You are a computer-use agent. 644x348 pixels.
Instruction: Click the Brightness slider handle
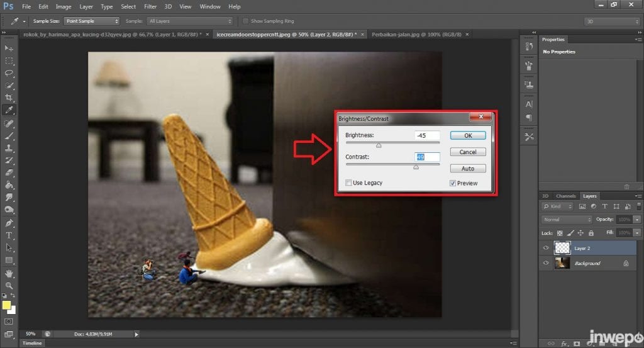[x=379, y=145]
